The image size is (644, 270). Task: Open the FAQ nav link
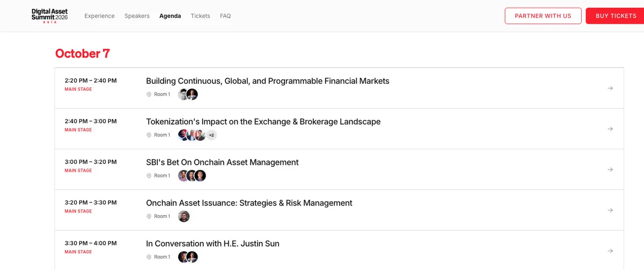point(225,16)
